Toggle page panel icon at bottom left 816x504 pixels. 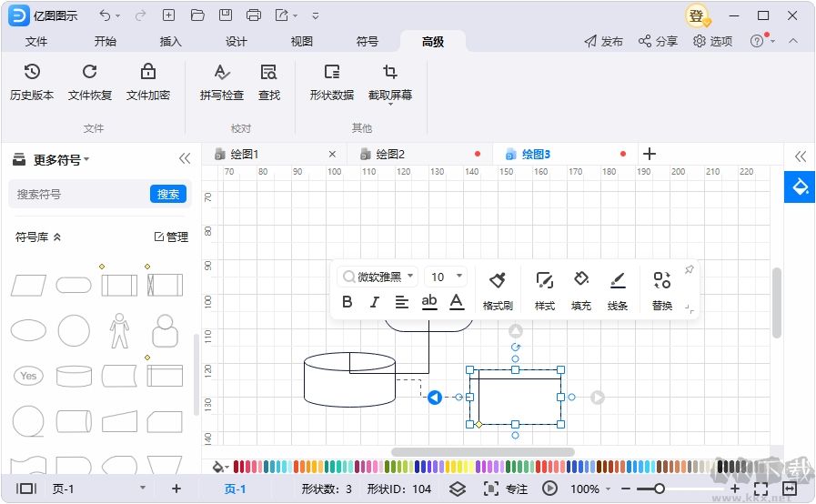click(26, 489)
